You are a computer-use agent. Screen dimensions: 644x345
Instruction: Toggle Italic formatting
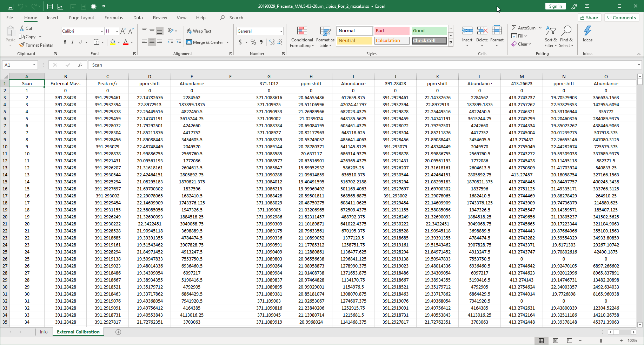coord(73,42)
